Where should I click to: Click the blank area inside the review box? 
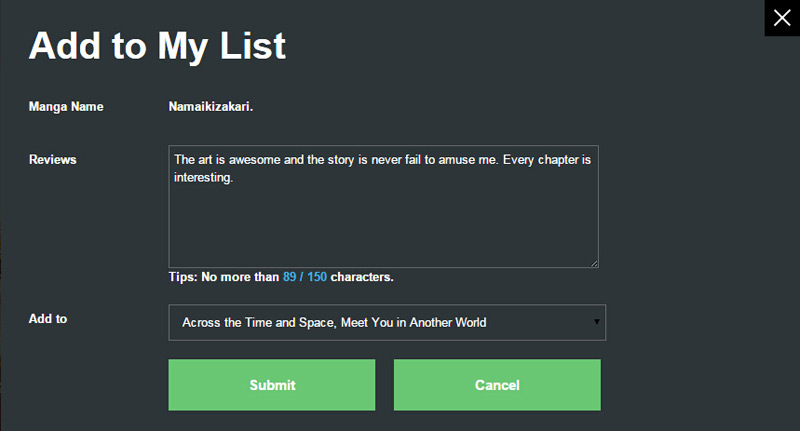tap(383, 230)
